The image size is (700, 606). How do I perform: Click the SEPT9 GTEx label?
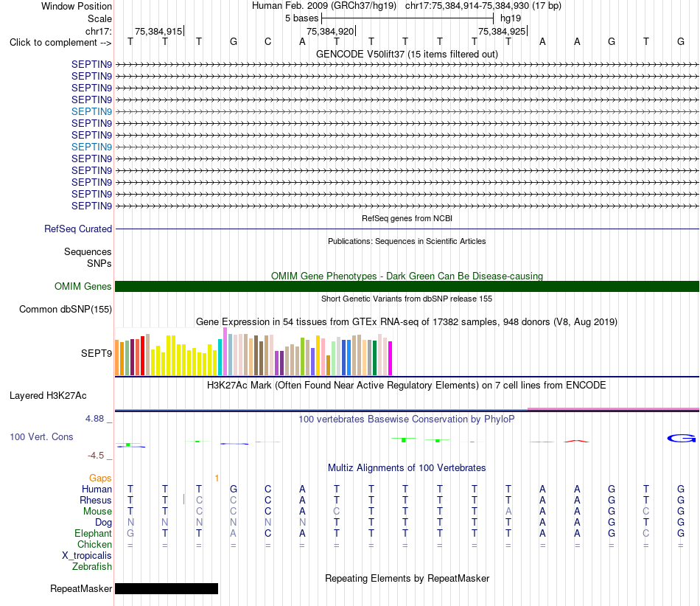click(x=97, y=354)
